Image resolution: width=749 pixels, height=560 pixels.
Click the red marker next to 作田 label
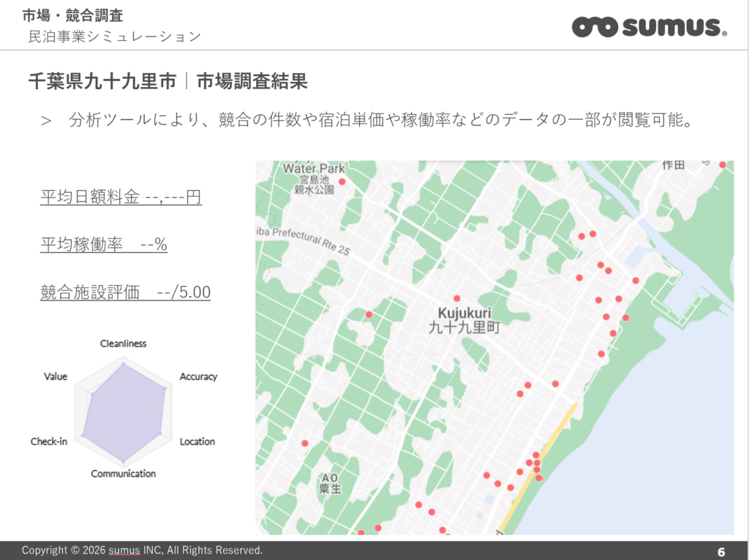[723, 164]
